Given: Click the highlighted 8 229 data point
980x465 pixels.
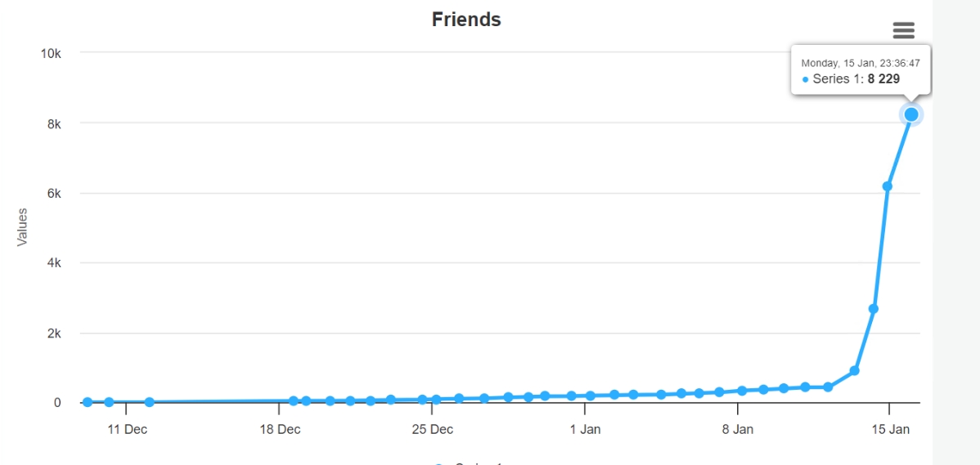Looking at the screenshot, I should click(911, 114).
